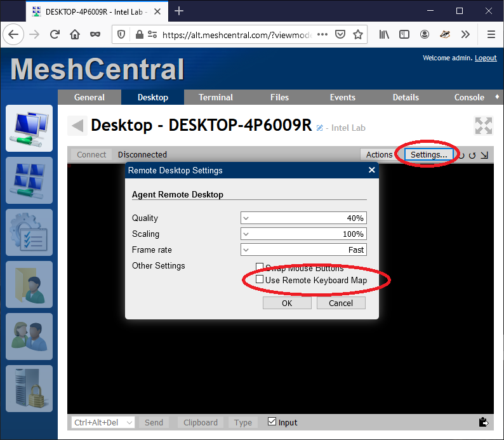
Task: Bookmark this page with the star icon
Action: [x=358, y=34]
